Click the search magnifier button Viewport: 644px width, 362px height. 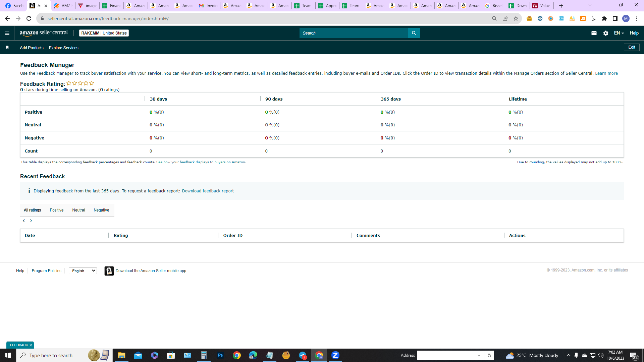click(414, 33)
